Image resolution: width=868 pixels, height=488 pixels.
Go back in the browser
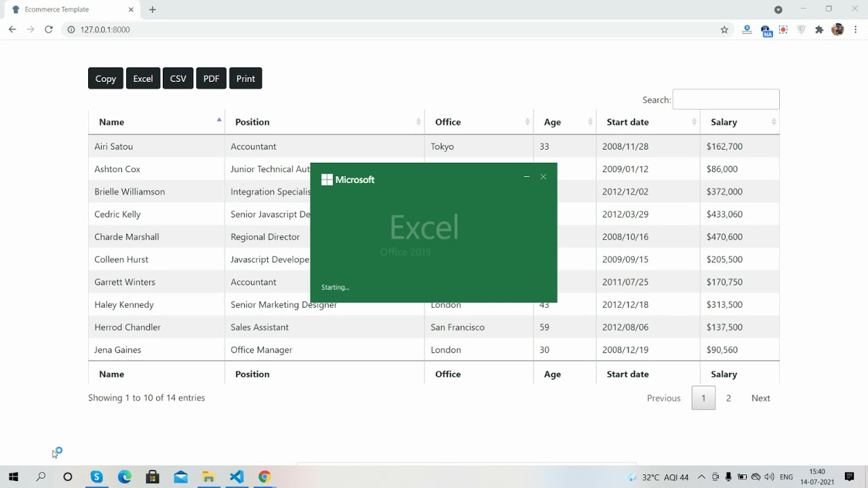(12, 29)
